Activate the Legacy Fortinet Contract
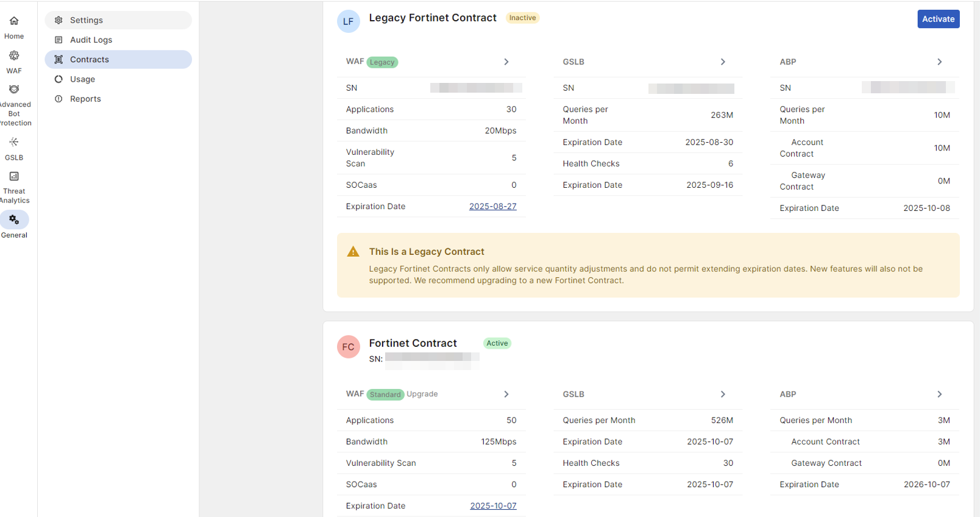The width and height of the screenshot is (980, 517). coord(938,19)
